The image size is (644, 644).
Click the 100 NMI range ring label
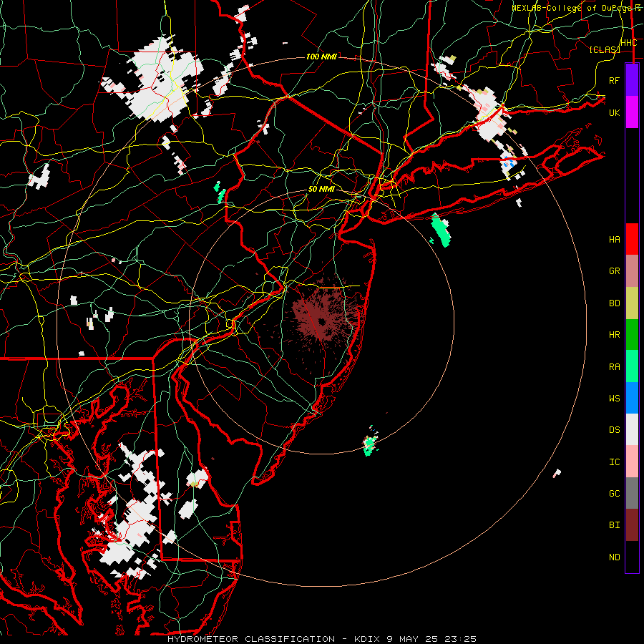pos(321,57)
